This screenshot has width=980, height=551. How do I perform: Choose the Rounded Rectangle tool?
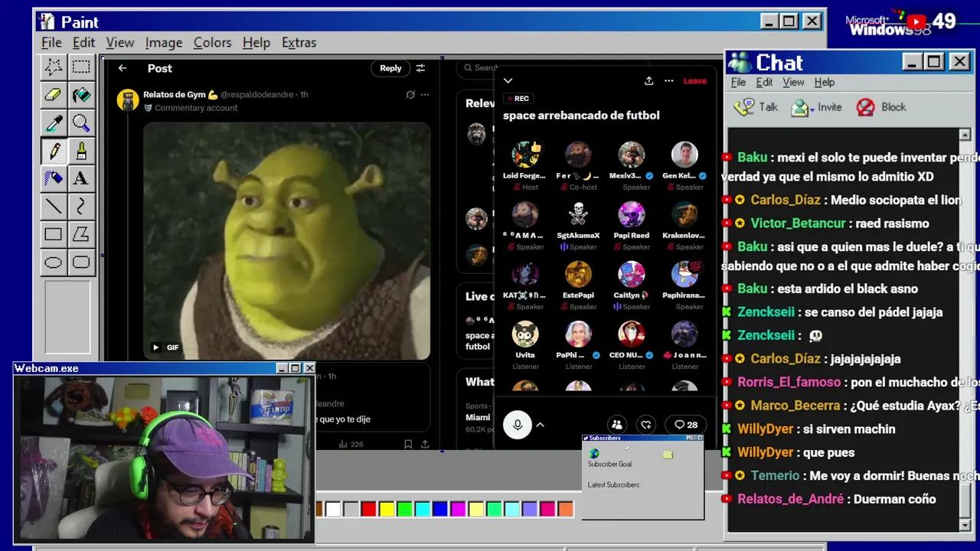(81, 262)
